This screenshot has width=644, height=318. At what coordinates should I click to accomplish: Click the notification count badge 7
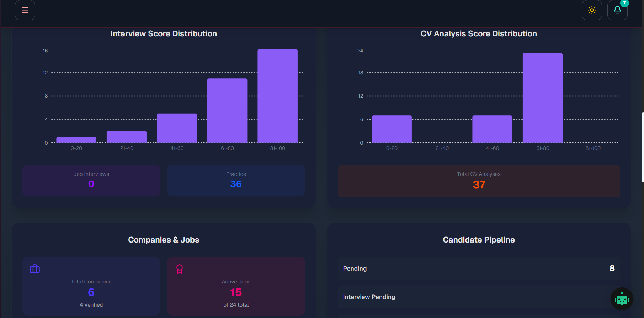tap(624, 3)
